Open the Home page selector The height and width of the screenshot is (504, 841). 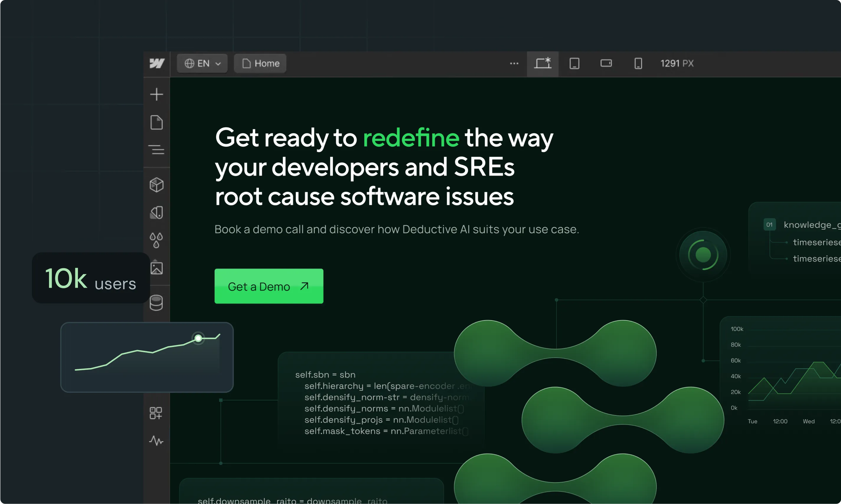(x=260, y=63)
